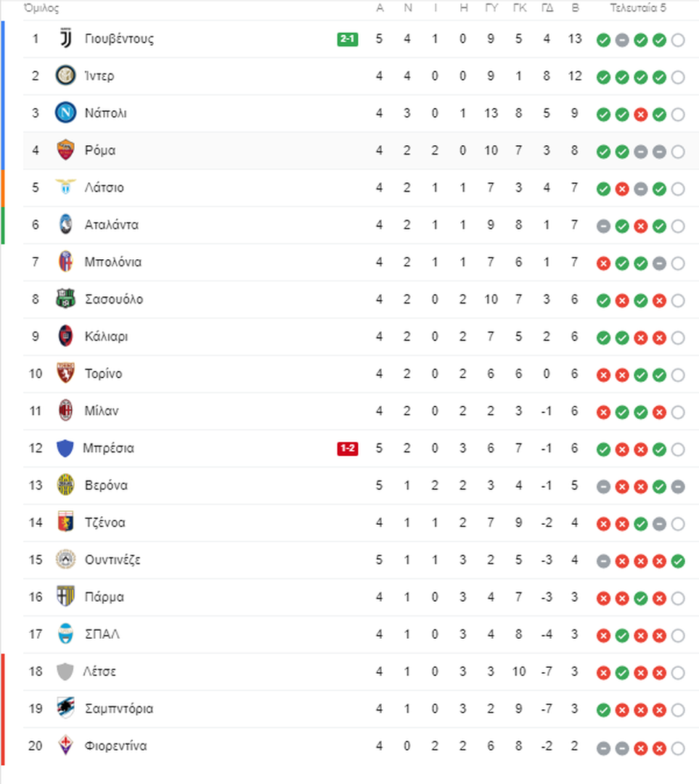Click the Τελευταία 5 column header
Screen dimensions: 699x784
point(638,8)
